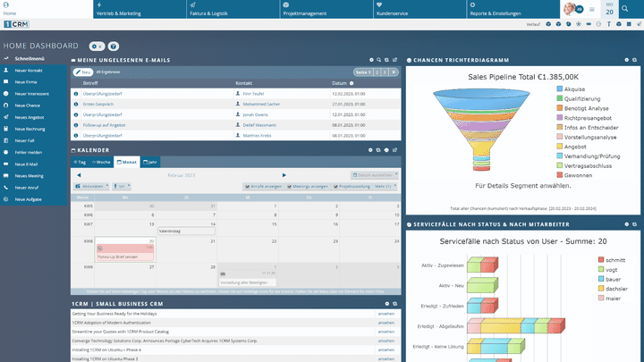
Task: Toggle Projektzuteilung checkbox
Action: (x=335, y=187)
